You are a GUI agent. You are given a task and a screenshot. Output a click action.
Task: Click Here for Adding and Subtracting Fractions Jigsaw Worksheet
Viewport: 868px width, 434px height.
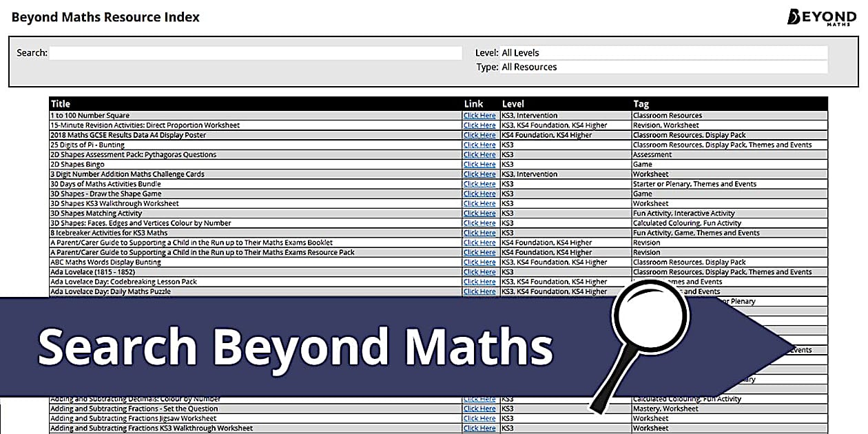[479, 417]
